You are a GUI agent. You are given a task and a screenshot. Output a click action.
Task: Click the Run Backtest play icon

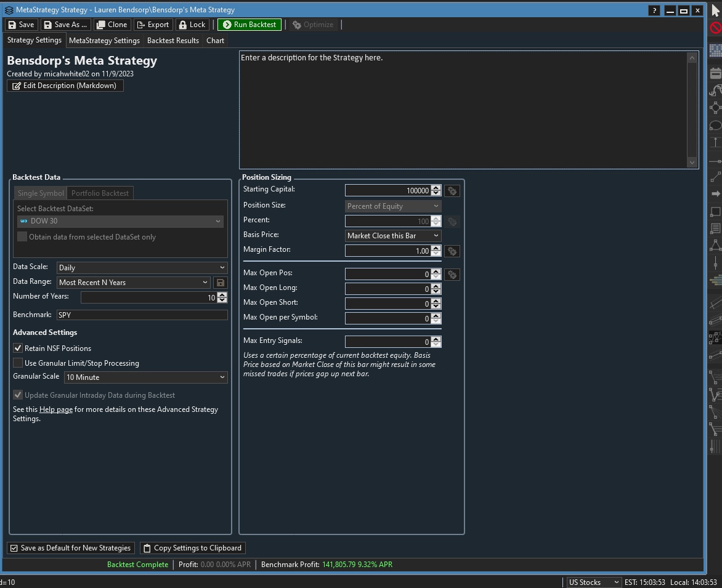(227, 25)
